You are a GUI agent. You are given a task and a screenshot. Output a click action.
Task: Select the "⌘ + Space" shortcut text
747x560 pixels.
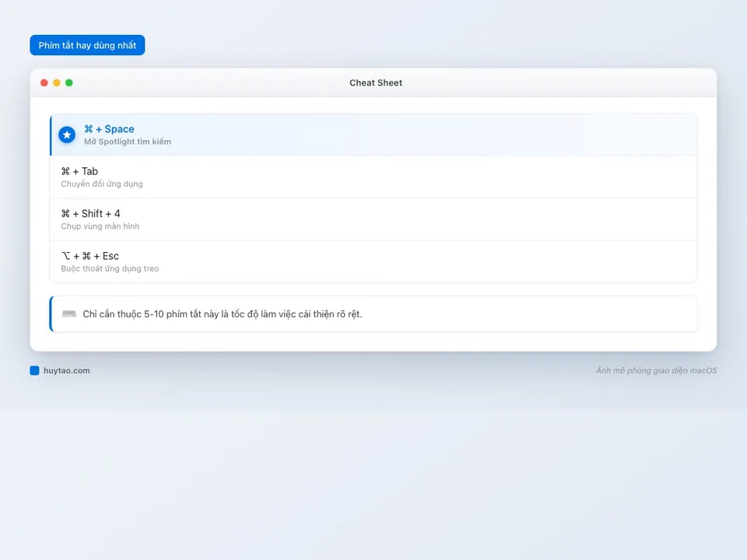tap(109, 129)
